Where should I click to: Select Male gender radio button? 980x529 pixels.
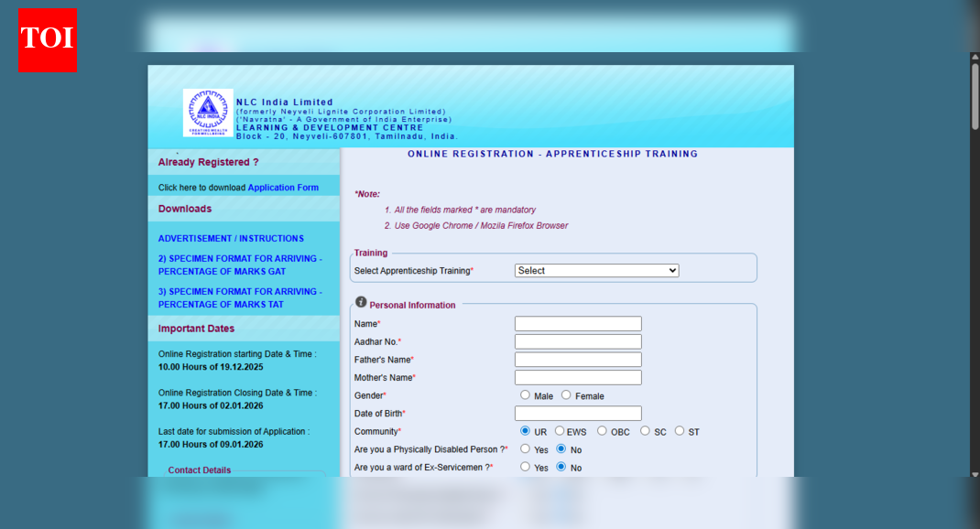point(525,395)
